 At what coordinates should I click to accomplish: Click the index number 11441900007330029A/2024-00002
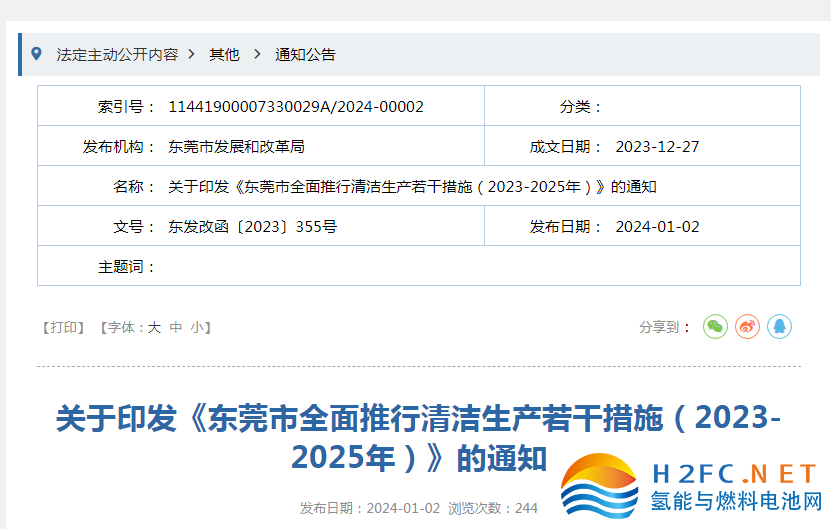[296, 106]
